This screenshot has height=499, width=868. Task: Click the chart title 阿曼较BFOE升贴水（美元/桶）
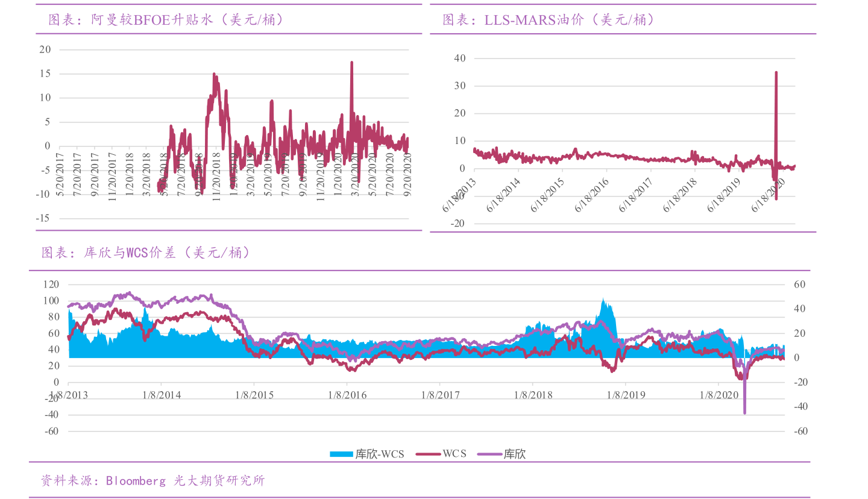point(166,20)
